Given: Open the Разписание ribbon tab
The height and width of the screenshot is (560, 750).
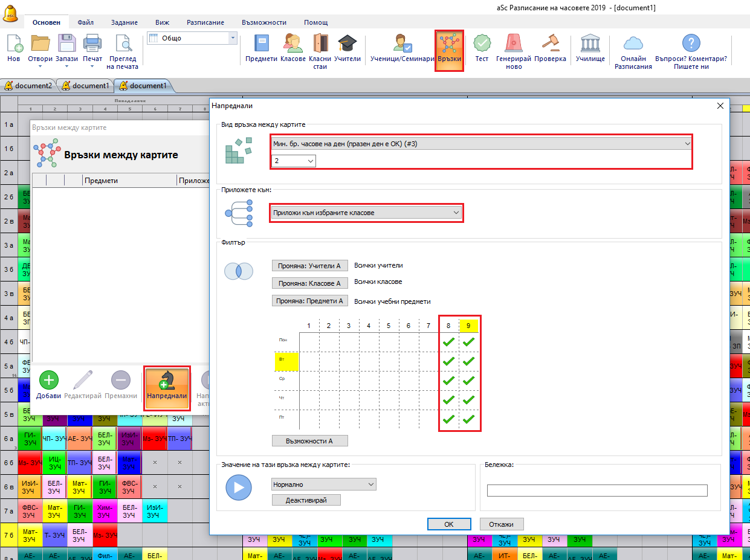Looking at the screenshot, I should [x=205, y=22].
